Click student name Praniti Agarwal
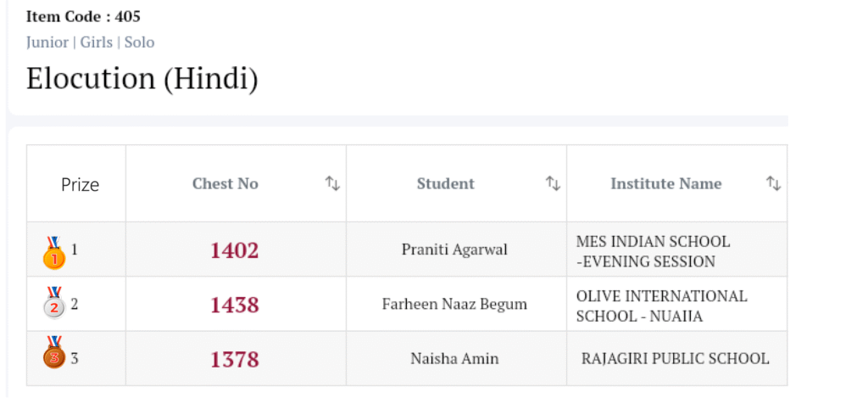 (x=454, y=250)
